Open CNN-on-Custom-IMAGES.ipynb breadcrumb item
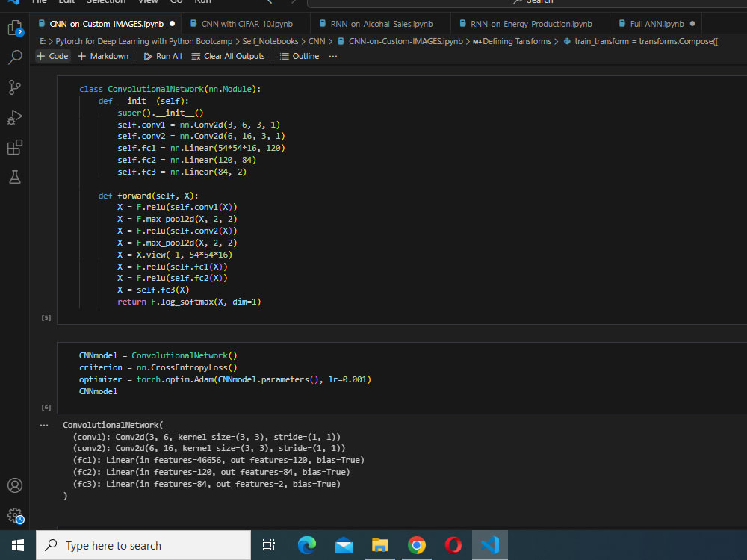This screenshot has height=560, width=747. point(400,41)
